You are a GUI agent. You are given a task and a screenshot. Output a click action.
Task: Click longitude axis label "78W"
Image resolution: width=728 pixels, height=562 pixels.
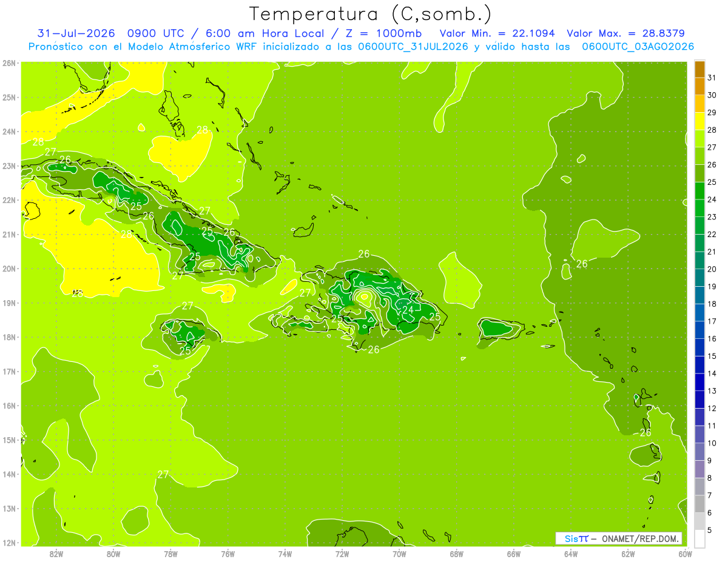pos(170,553)
